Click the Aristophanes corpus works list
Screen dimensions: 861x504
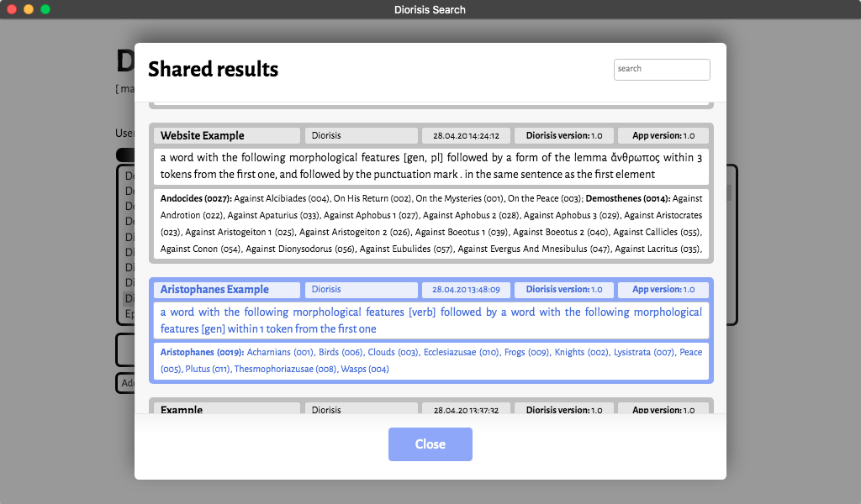click(x=430, y=360)
